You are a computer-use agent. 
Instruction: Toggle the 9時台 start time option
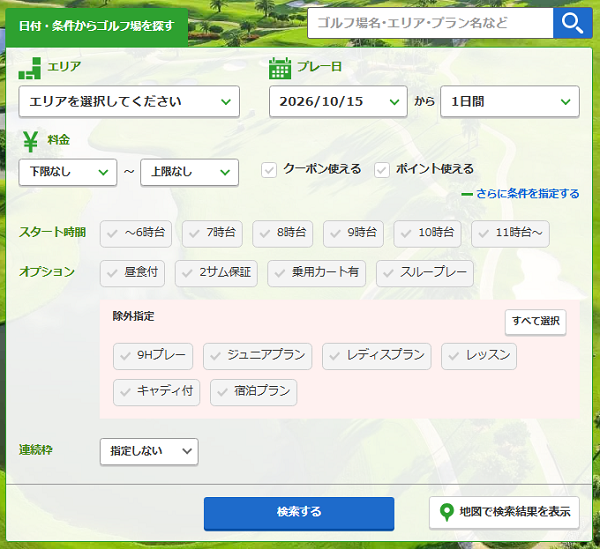pos(353,234)
